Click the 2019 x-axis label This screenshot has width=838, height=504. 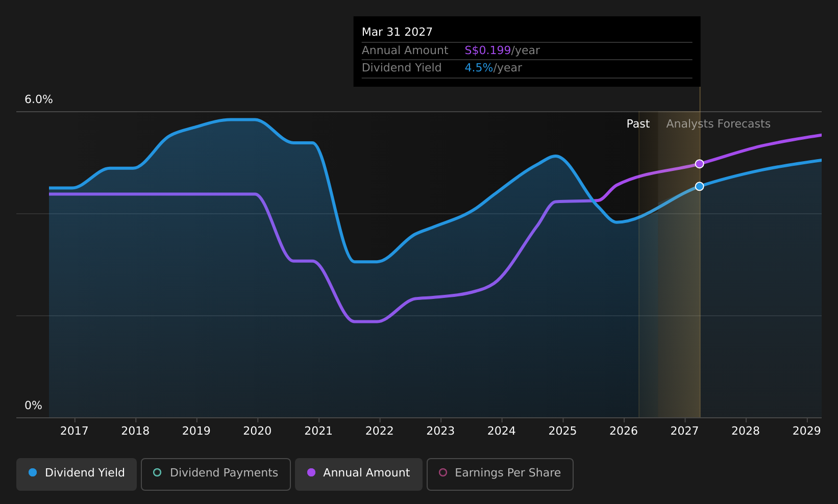coord(196,431)
